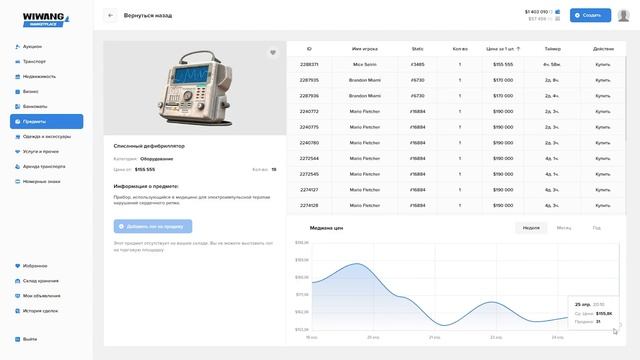Click the Оборудование category value

(156, 159)
